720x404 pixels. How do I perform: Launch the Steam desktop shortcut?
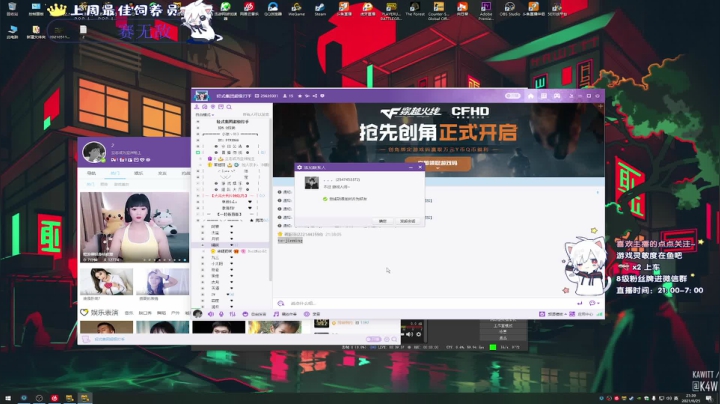click(x=320, y=8)
